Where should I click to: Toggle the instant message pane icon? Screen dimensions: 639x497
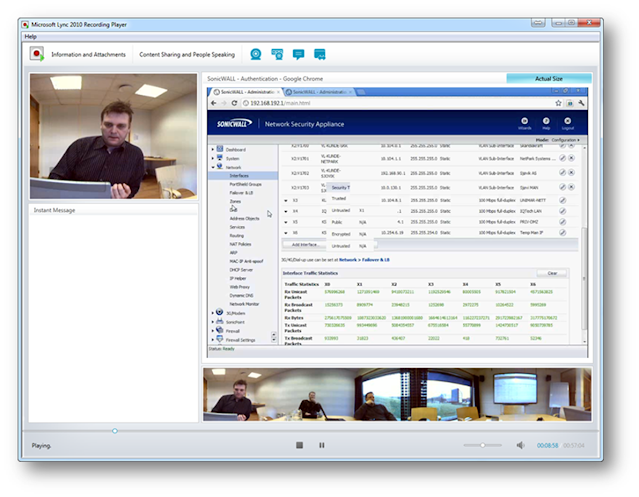(298, 54)
